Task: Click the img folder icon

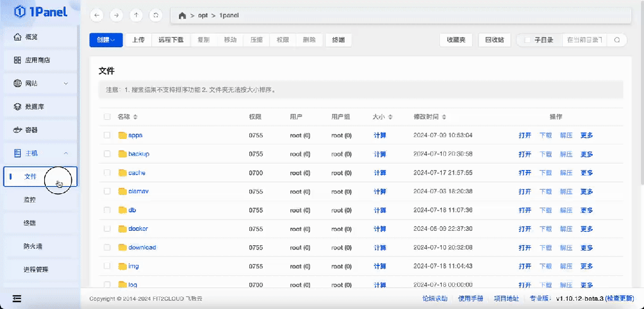Action: tap(122, 266)
